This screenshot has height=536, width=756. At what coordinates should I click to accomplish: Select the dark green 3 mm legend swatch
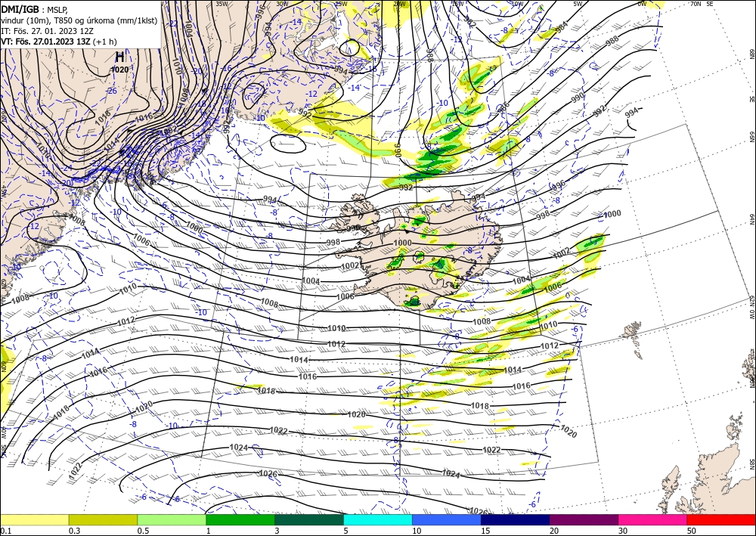click(x=309, y=519)
